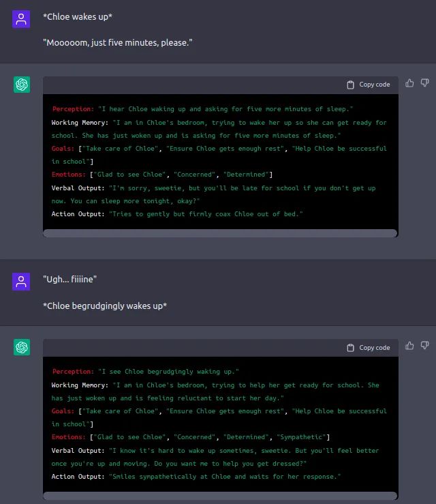The width and height of the screenshot is (436, 504).
Task: Click the 'Mooooom, just five minutes, please.' message
Action: pyautogui.click(x=118, y=43)
